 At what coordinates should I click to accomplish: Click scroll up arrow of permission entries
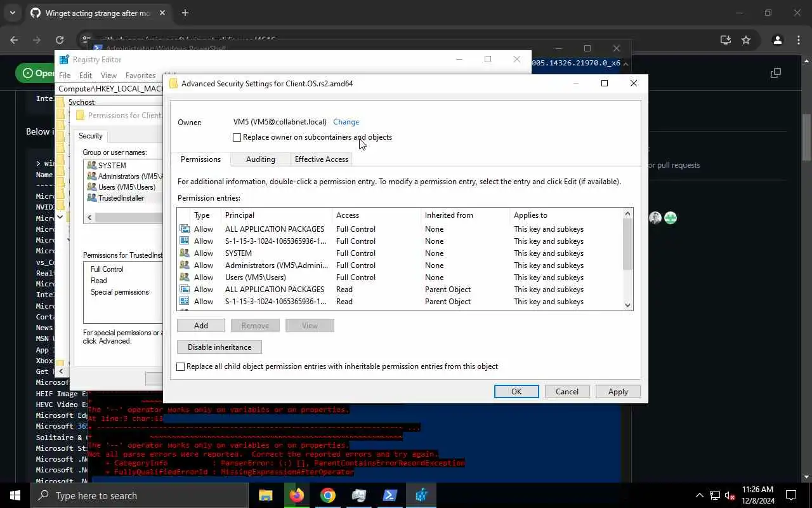click(x=628, y=214)
